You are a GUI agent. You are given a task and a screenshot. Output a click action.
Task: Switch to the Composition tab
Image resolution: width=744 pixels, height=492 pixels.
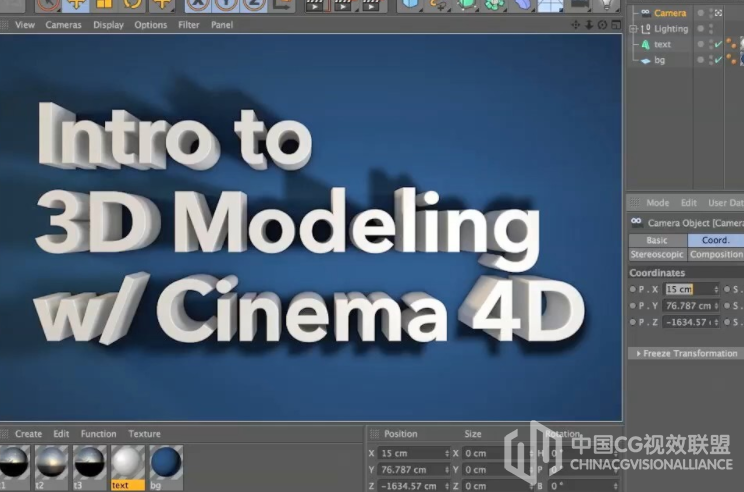coord(716,255)
